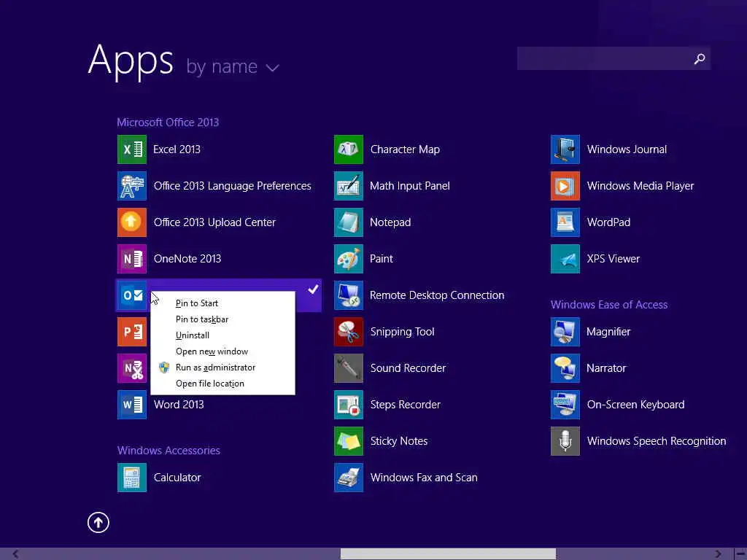Open the Sticky Notes icon

349,441
